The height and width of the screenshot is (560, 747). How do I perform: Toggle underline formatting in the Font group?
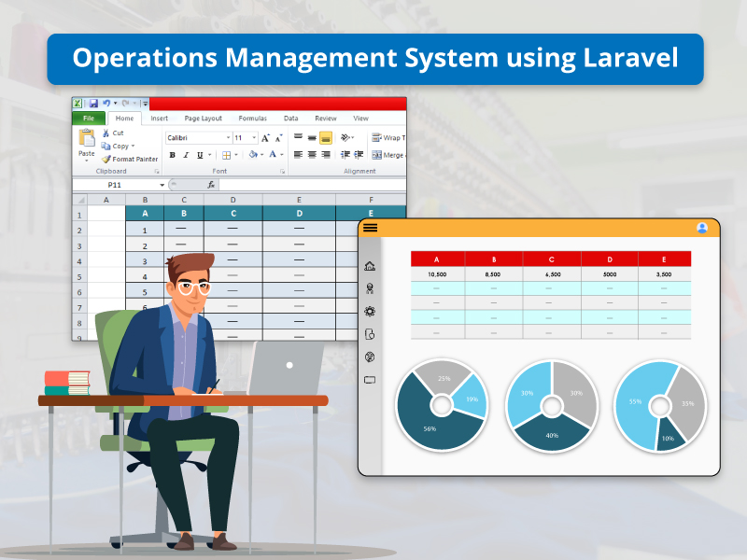(198, 153)
